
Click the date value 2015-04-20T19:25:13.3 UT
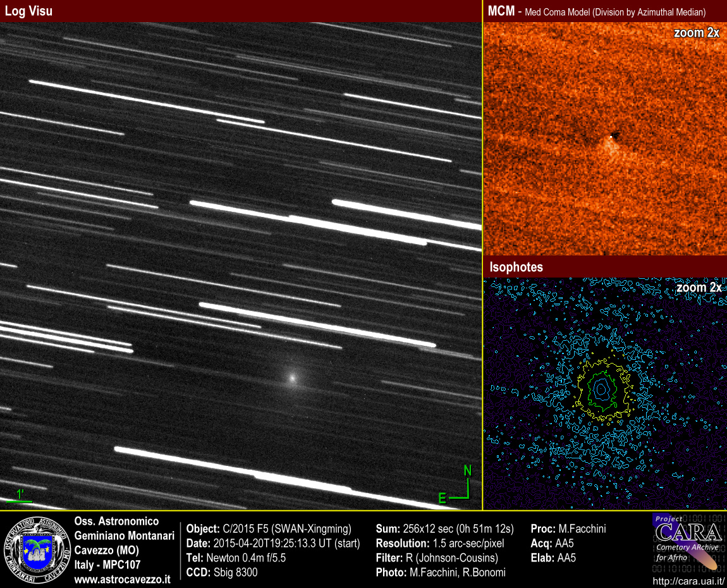point(286,543)
